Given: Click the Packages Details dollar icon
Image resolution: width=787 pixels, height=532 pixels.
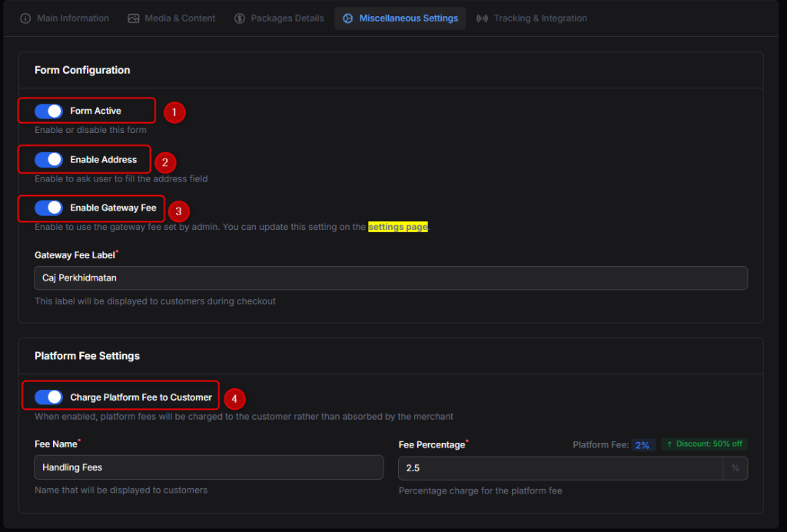Looking at the screenshot, I should [x=240, y=18].
